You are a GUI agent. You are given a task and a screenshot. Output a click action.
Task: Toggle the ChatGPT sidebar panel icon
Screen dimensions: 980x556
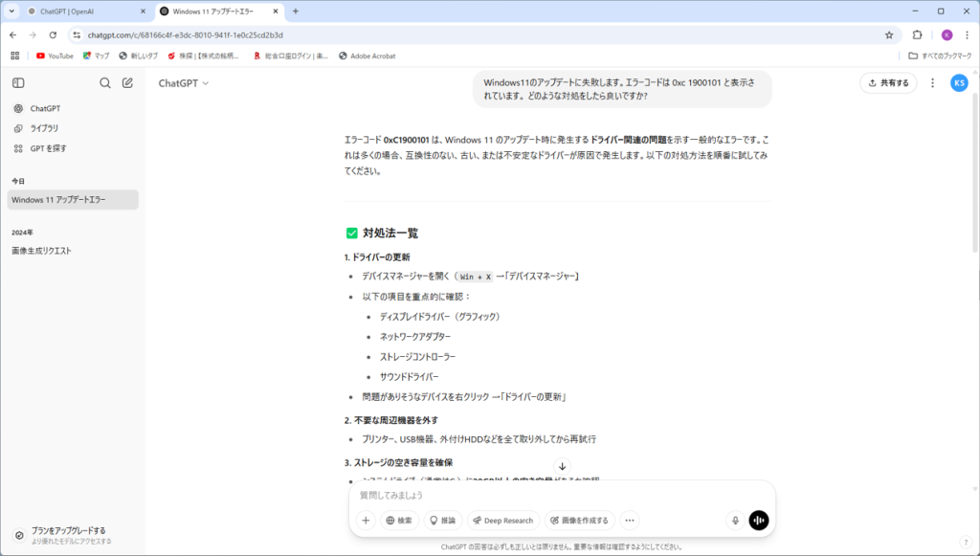point(18,83)
